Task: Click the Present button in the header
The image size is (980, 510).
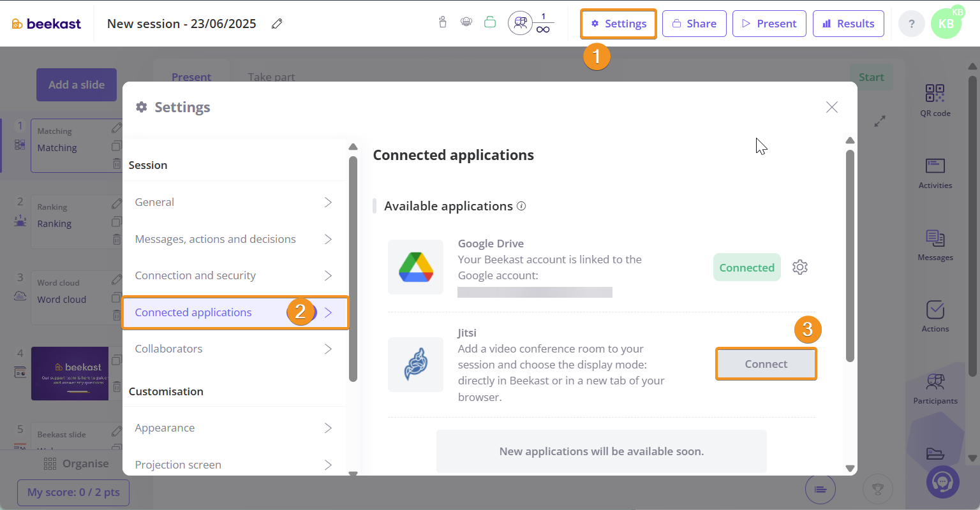Action: click(769, 24)
